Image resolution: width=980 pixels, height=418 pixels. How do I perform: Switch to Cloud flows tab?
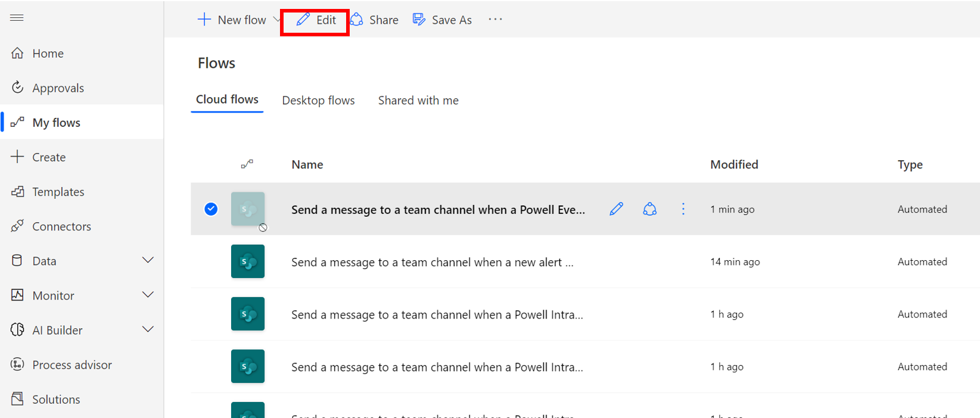coord(227,99)
